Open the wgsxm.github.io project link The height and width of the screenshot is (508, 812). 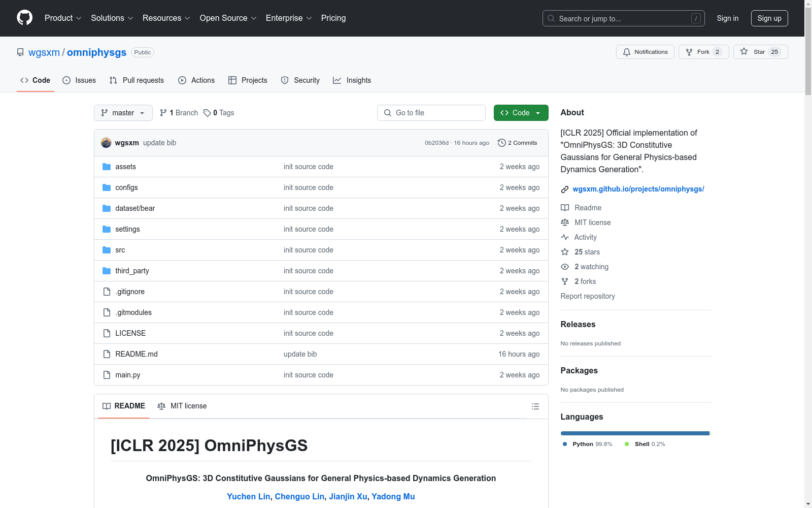click(x=638, y=189)
